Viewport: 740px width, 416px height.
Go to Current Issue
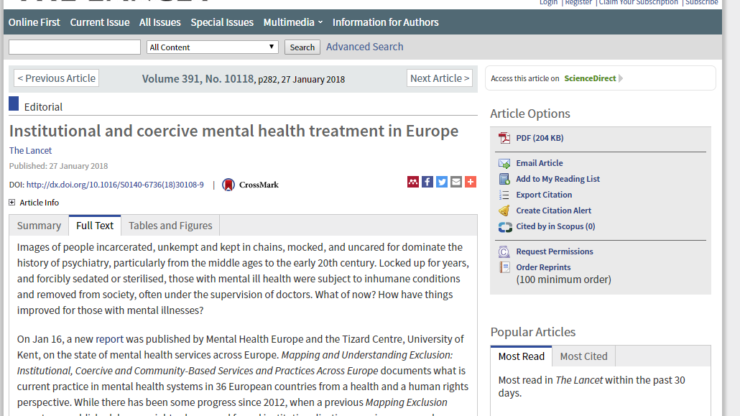pos(100,22)
